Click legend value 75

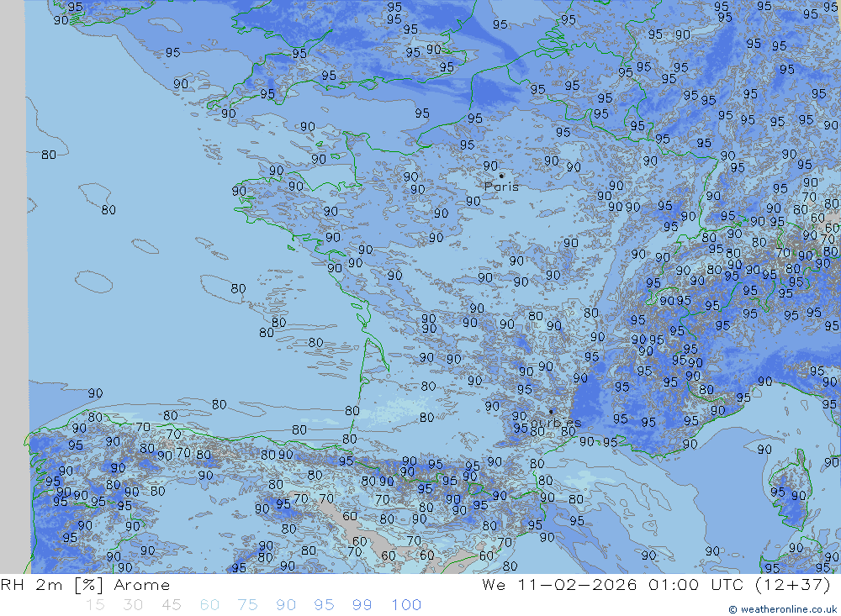pyautogui.click(x=248, y=605)
